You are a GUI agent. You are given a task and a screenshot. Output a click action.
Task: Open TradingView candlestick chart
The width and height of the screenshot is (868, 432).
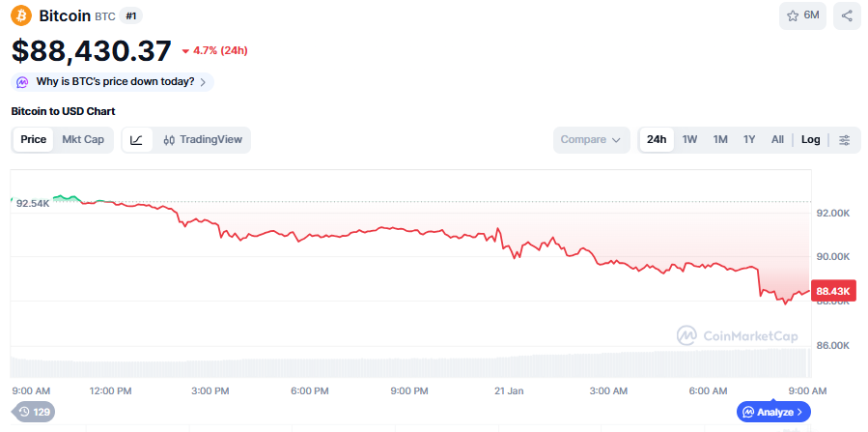203,139
